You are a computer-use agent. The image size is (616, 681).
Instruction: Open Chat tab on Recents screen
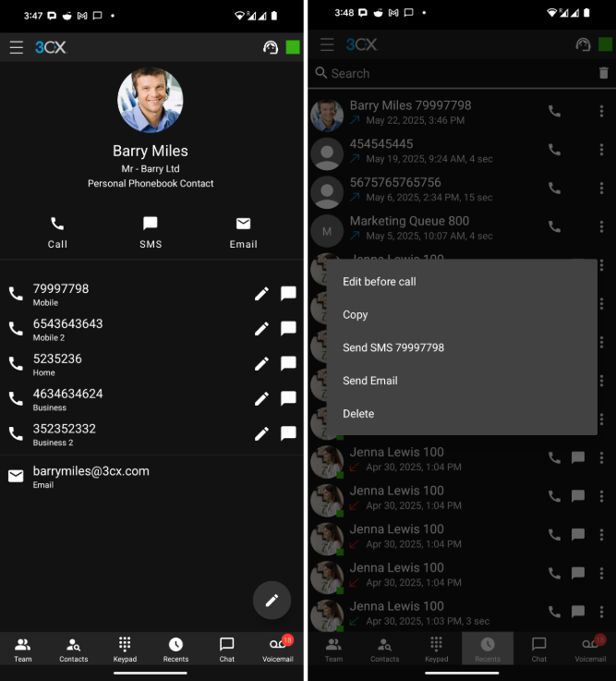point(538,650)
